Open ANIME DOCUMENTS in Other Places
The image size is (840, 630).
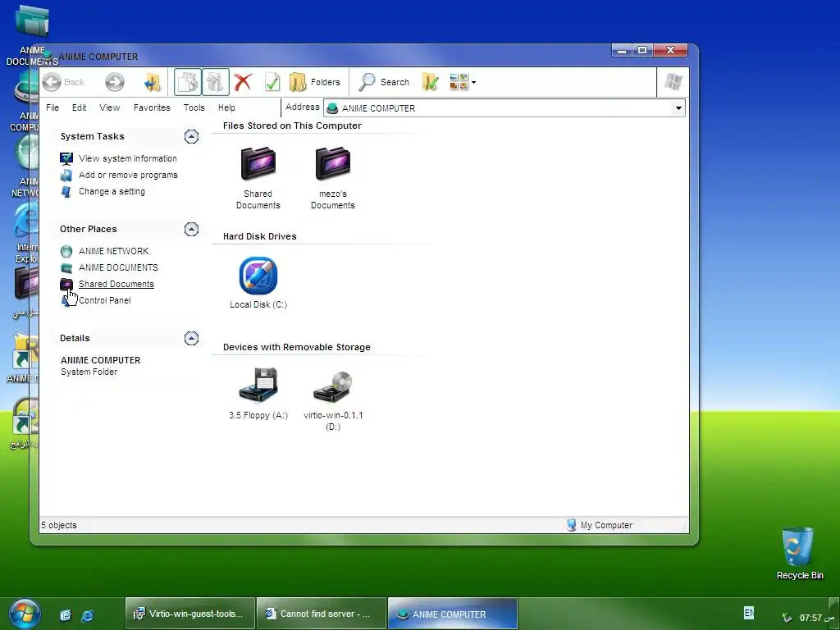tap(118, 268)
